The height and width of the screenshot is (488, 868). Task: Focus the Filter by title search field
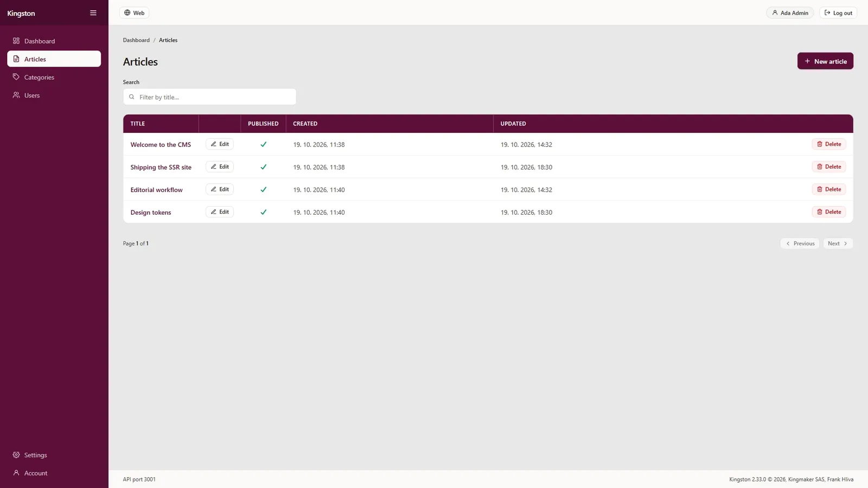pos(209,97)
